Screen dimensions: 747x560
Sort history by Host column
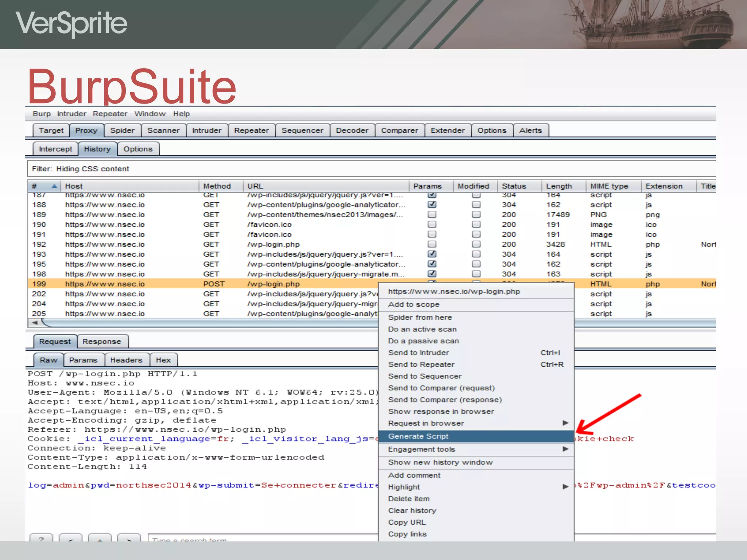pyautogui.click(x=129, y=186)
